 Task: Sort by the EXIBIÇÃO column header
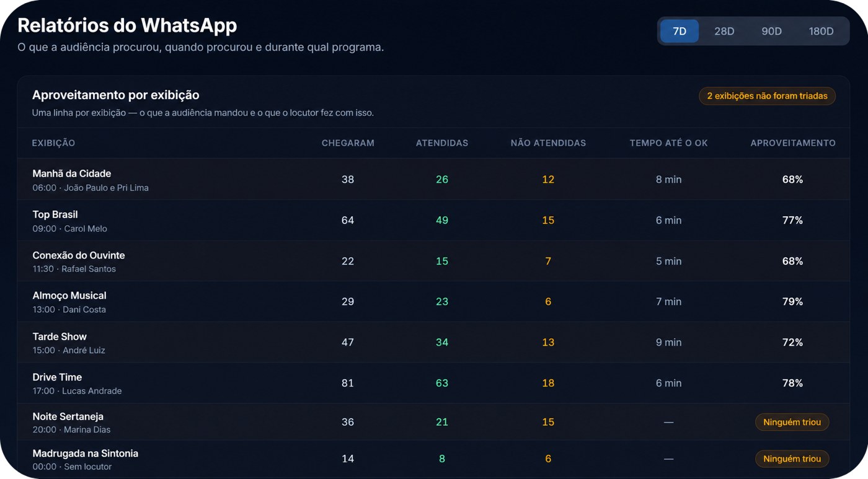point(53,143)
